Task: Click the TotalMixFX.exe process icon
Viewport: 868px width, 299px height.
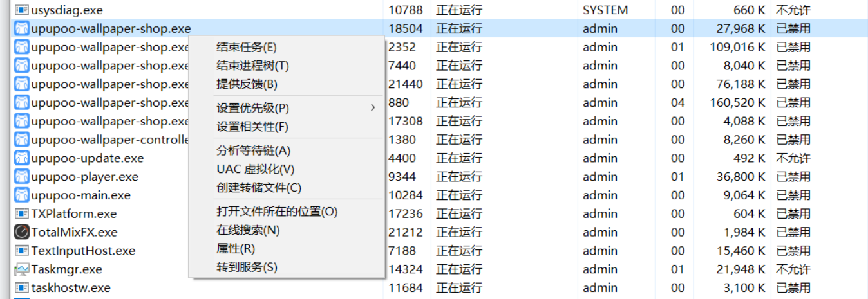Action: click(x=22, y=232)
